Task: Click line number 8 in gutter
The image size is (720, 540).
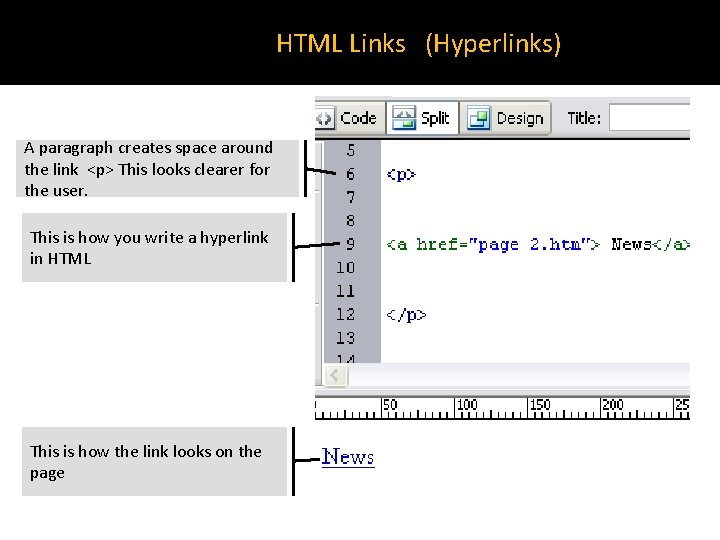Action: (350, 221)
